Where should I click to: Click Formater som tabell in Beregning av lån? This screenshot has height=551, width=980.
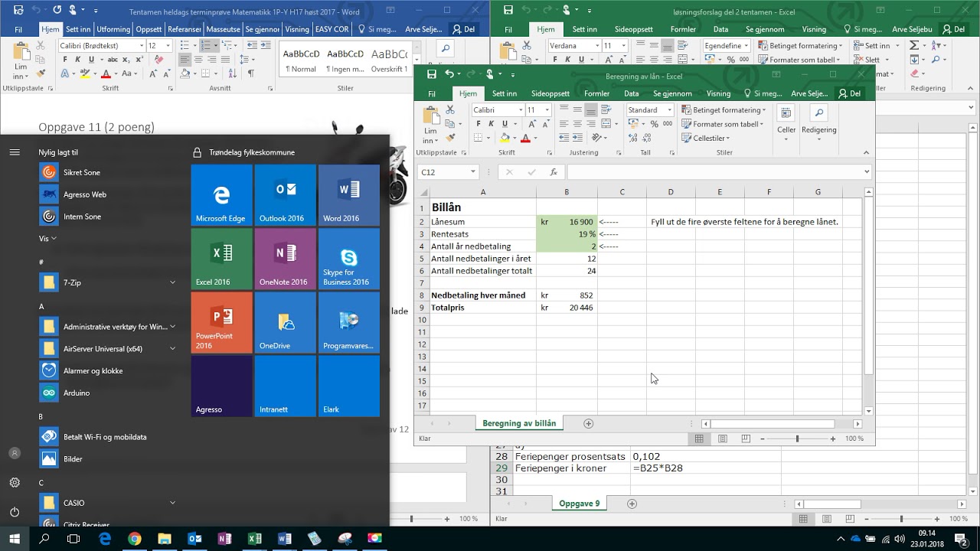724,124
